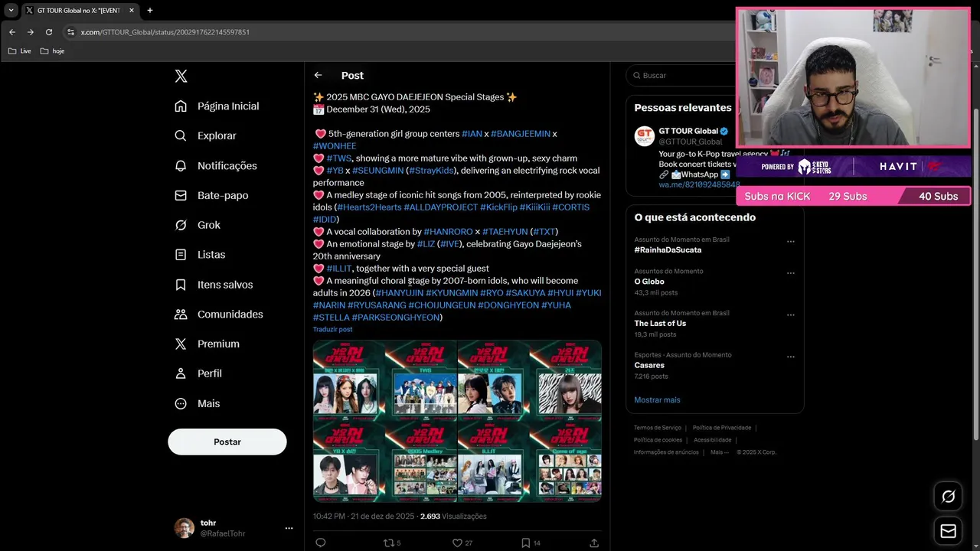Open more options for O Globo trend
This screenshot has width=980, height=551.
pos(791,273)
